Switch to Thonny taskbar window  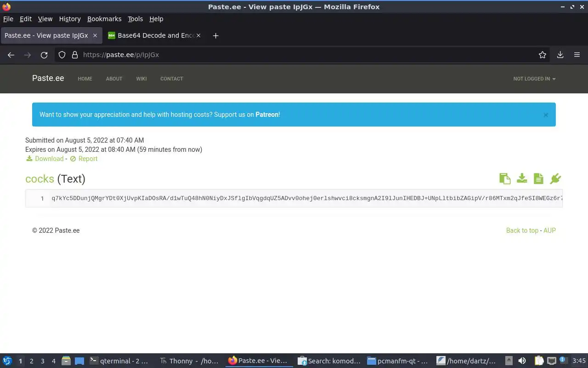pyautogui.click(x=189, y=361)
